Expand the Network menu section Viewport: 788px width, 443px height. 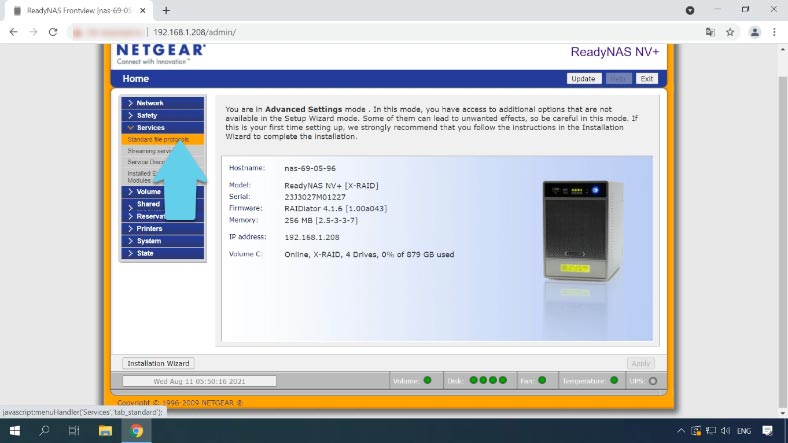[163, 103]
